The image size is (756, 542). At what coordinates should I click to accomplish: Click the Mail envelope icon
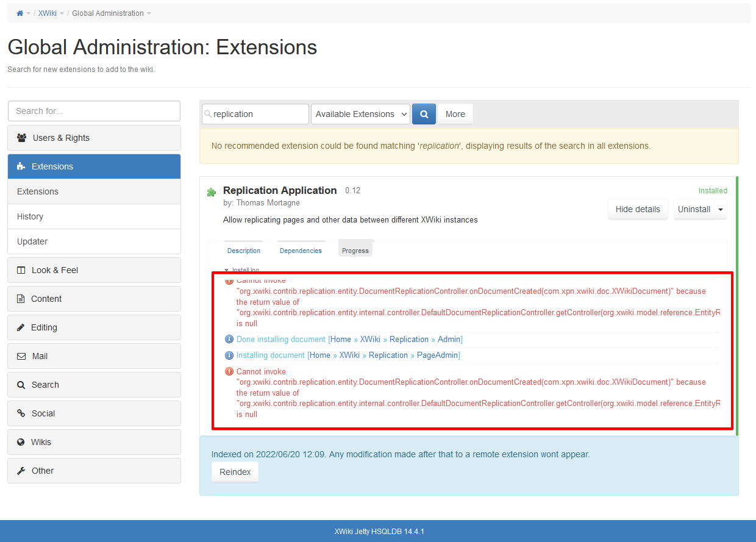click(x=21, y=356)
